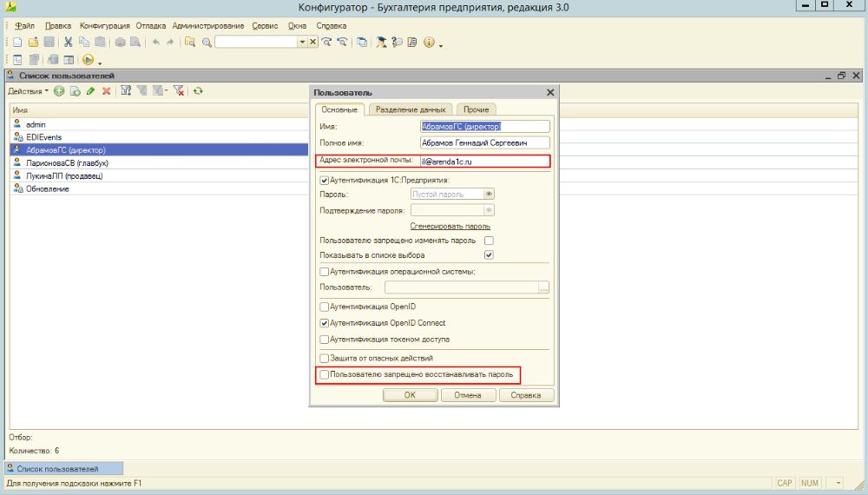Enable Пользователю запрещено изменять пароль
The image size is (868, 495).
(489, 241)
